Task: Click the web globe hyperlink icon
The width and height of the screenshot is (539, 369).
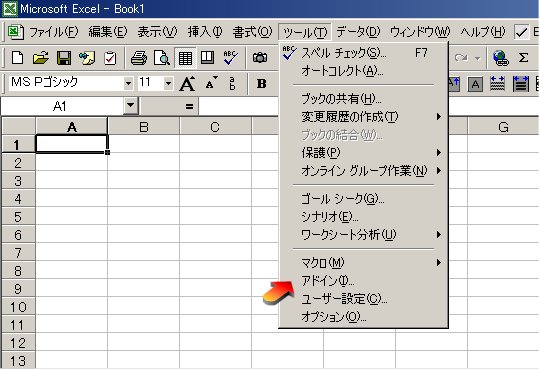Action: click(500, 58)
